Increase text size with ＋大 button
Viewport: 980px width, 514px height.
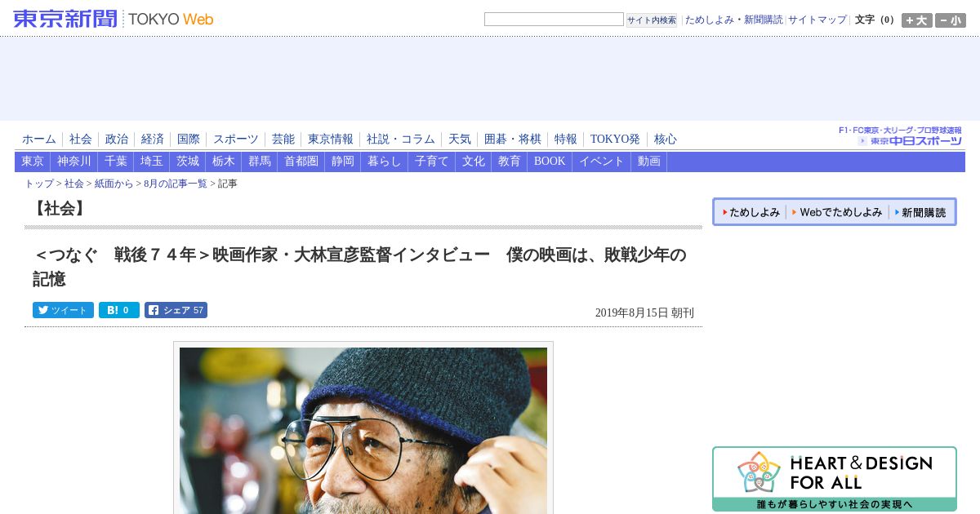coord(916,20)
